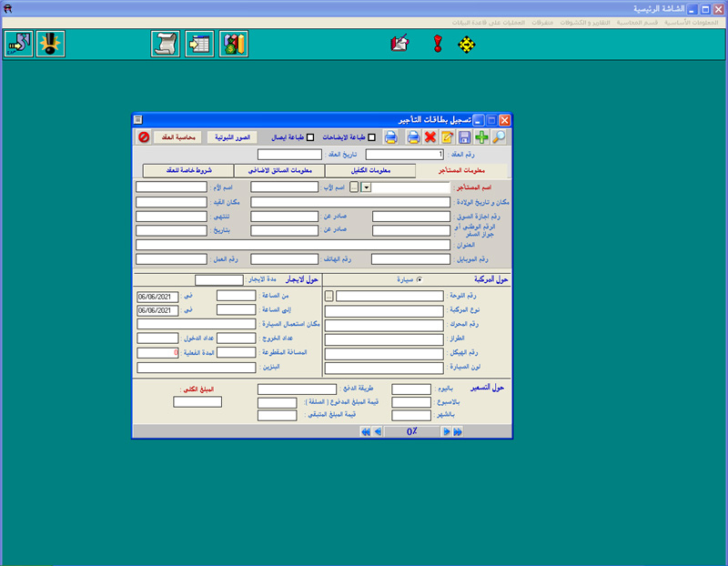This screenshot has width=728, height=566.
Task: Click the green plus add record icon
Action: coord(482,137)
